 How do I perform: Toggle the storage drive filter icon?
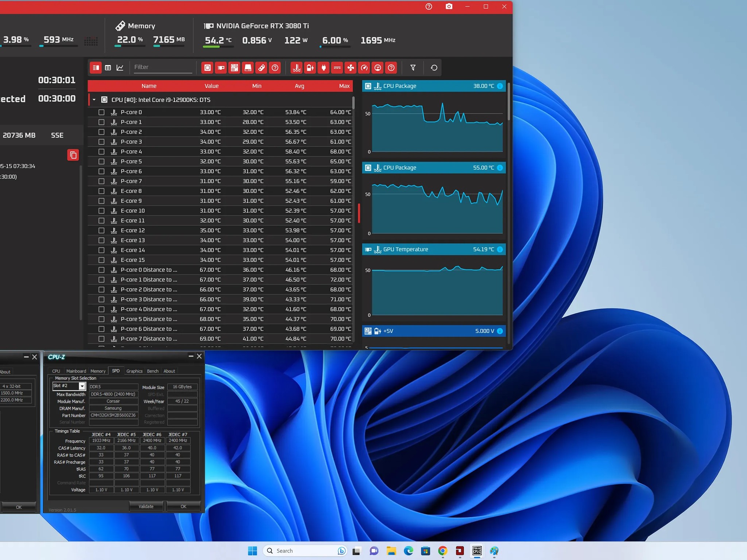tap(248, 67)
